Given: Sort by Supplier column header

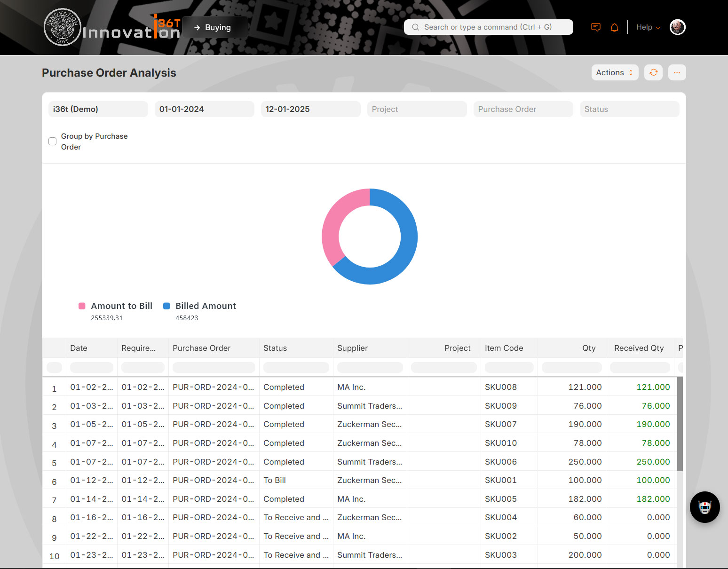Looking at the screenshot, I should [x=352, y=348].
